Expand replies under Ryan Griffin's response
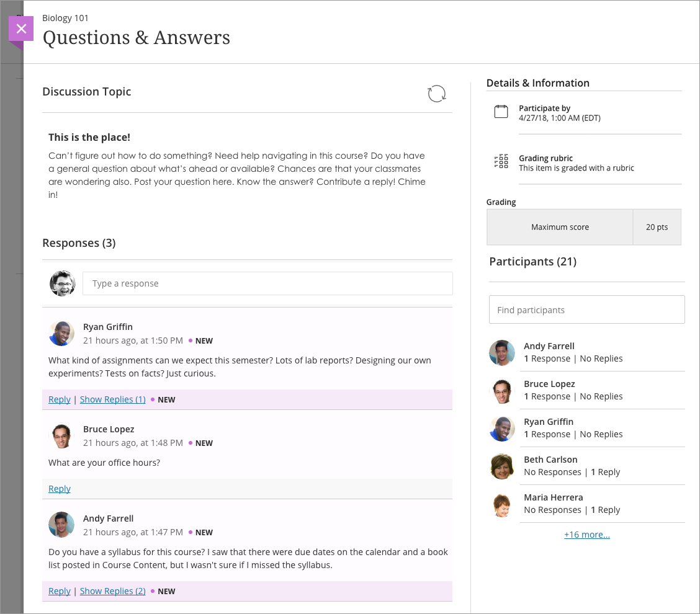The height and width of the screenshot is (614, 700). click(112, 399)
